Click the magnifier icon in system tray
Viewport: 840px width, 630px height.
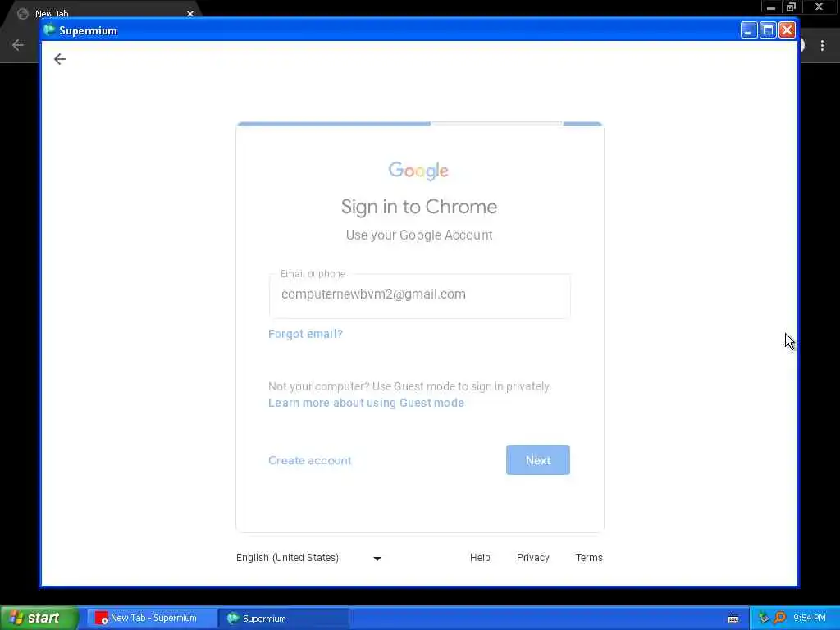(780, 618)
